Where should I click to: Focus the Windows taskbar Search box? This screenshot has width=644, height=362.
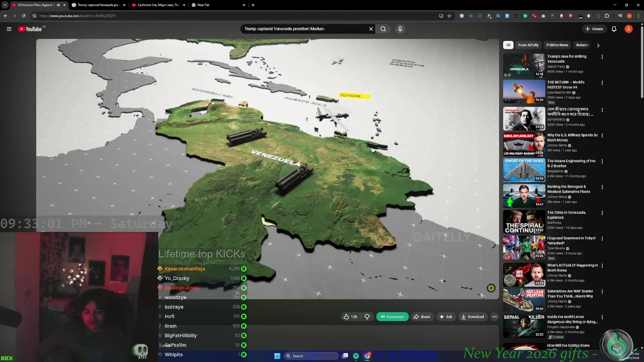tap(311, 356)
